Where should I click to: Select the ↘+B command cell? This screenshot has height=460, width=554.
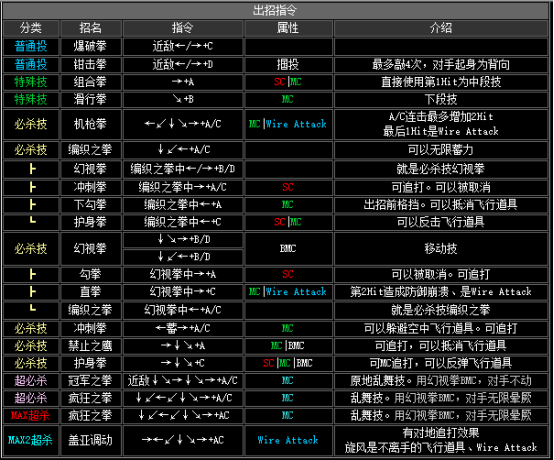(x=183, y=99)
